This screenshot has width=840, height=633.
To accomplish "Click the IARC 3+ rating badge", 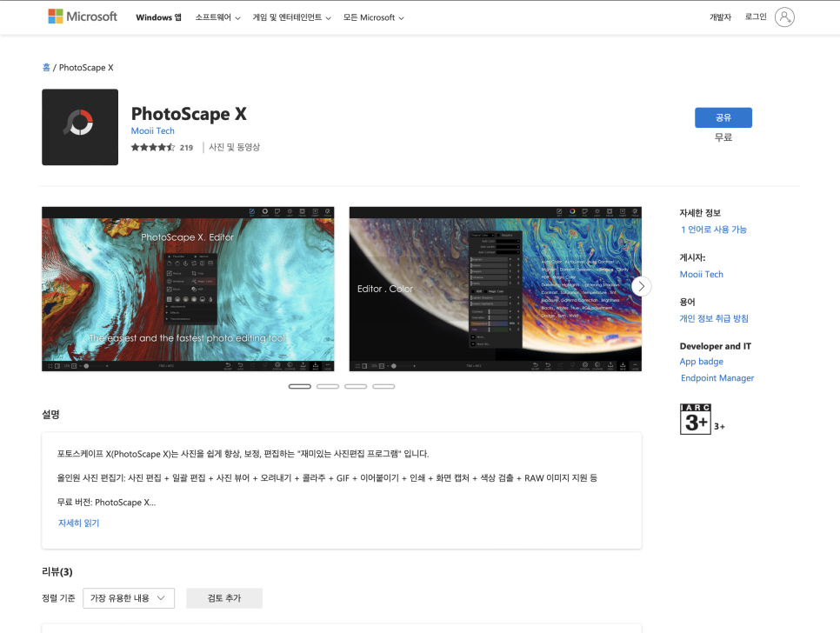I will (x=696, y=419).
